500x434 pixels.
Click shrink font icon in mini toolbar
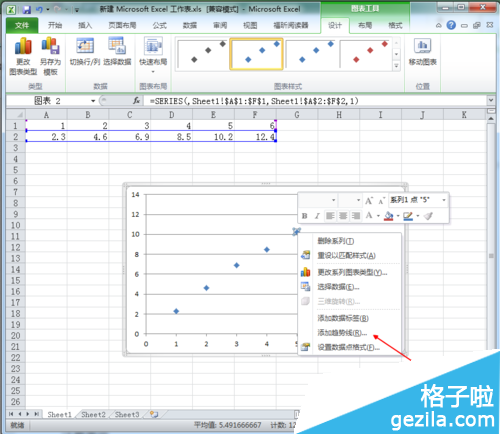(381, 201)
